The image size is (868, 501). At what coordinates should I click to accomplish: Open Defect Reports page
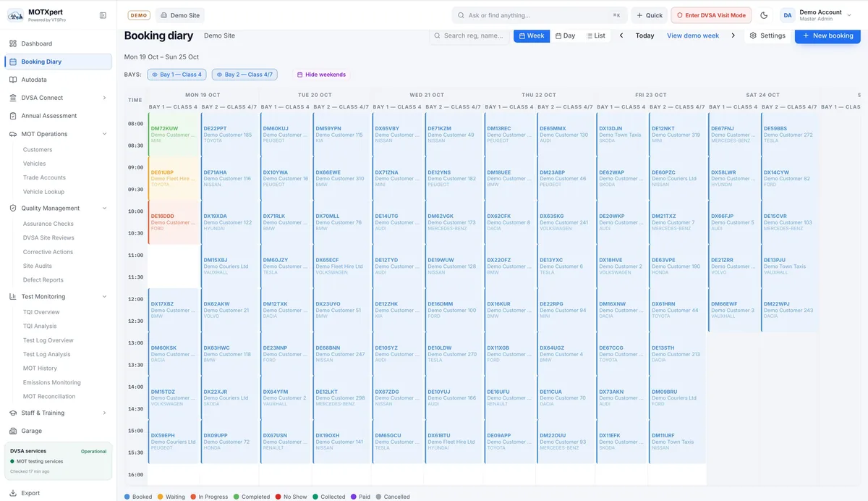[x=43, y=279]
